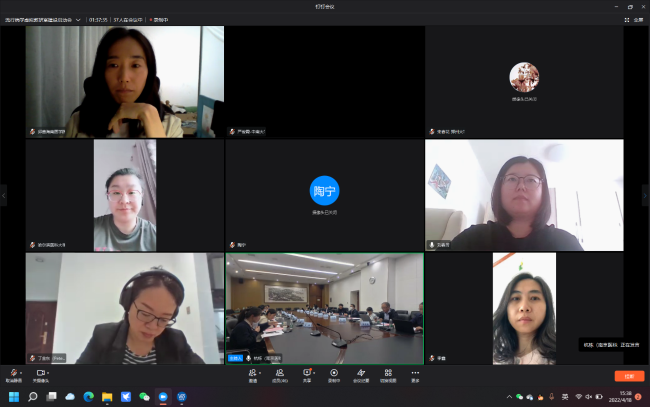Screen dimensions: 650x407
Task: Open the Invite participants icon
Action: 253,373
